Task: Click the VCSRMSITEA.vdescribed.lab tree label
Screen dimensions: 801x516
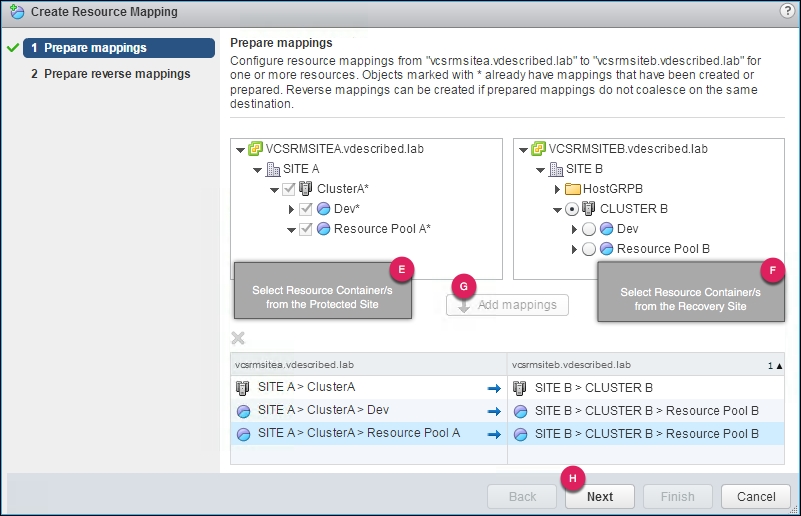Action: click(x=344, y=149)
